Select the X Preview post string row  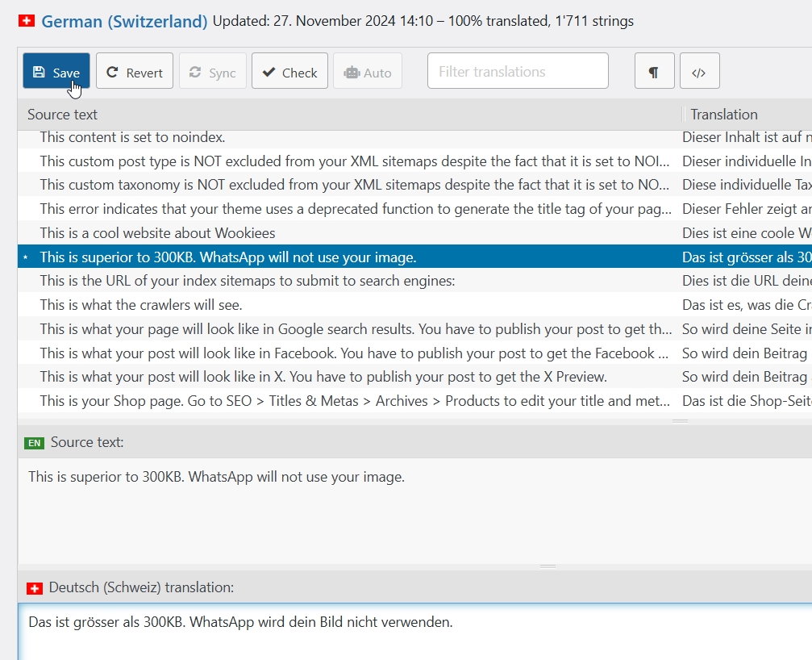pos(323,377)
